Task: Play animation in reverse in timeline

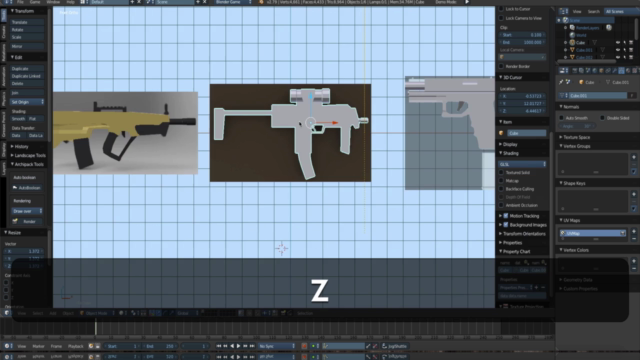Action: click(232, 346)
